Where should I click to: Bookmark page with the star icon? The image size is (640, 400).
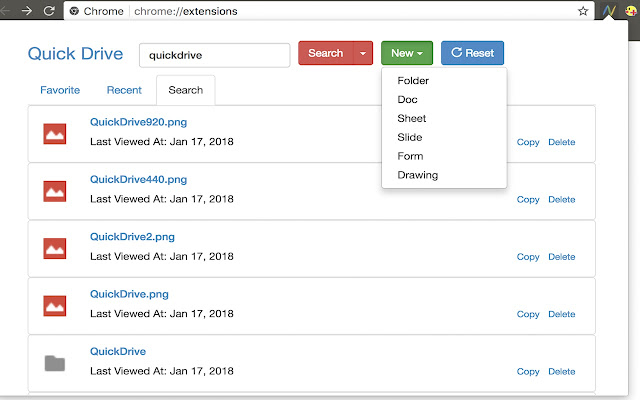[x=583, y=11]
